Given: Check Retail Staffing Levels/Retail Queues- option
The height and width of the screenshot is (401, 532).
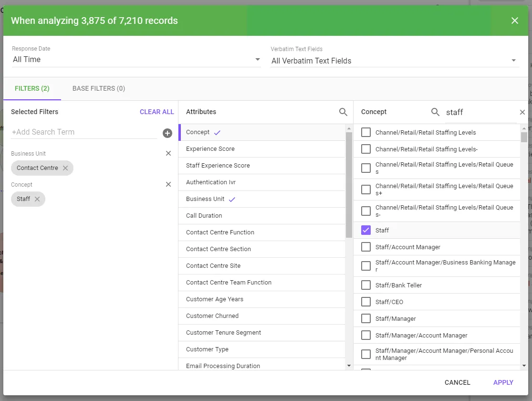Looking at the screenshot, I should pos(366,211).
